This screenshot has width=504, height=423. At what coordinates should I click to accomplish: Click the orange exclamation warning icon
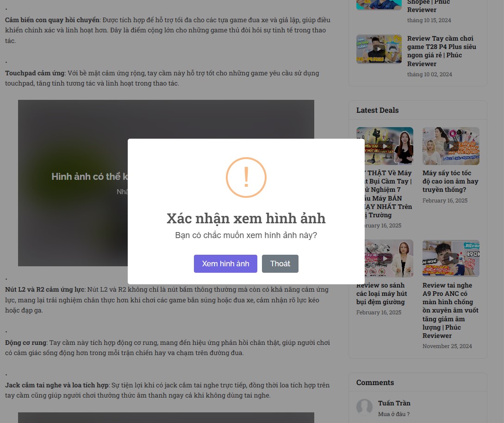tap(246, 178)
